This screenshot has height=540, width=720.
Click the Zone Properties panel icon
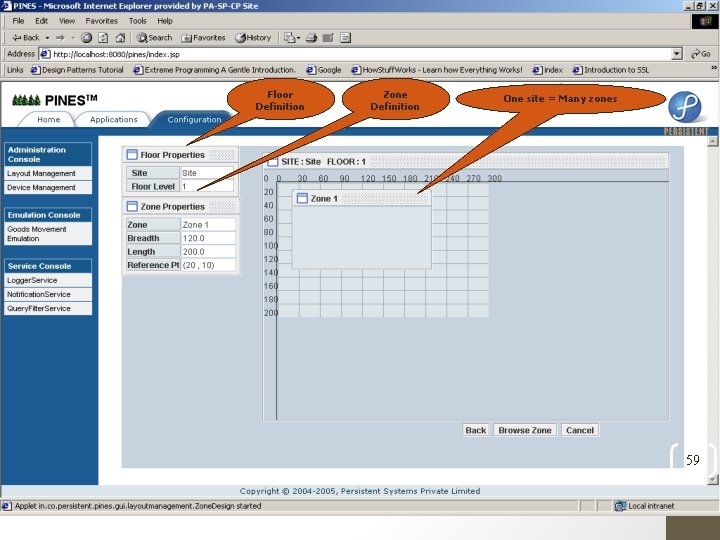pyautogui.click(x=132, y=206)
